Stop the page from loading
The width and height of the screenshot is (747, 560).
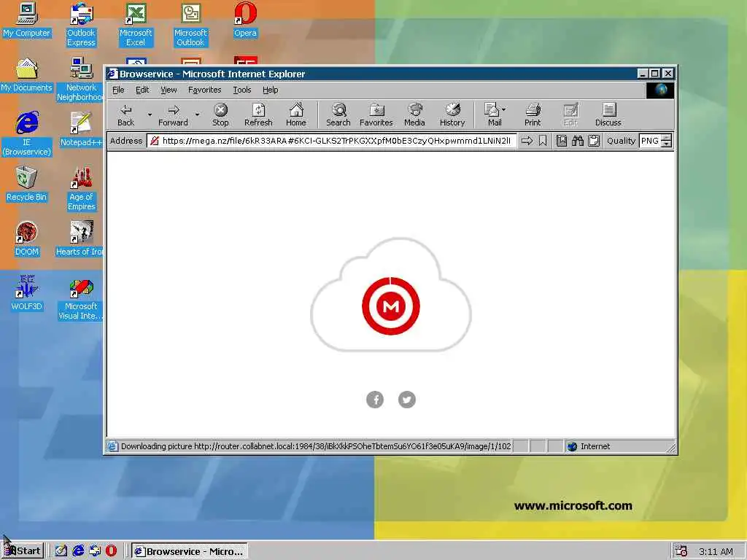pos(220,114)
